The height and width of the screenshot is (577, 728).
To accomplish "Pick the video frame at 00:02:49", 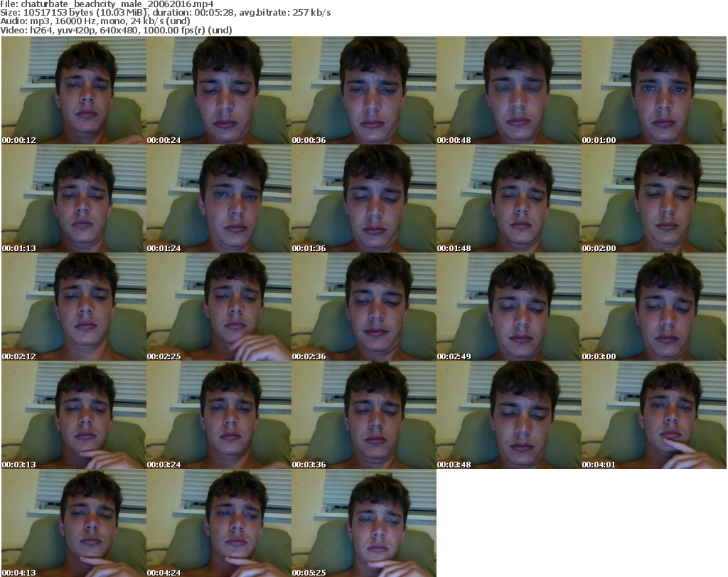I will click(x=509, y=307).
